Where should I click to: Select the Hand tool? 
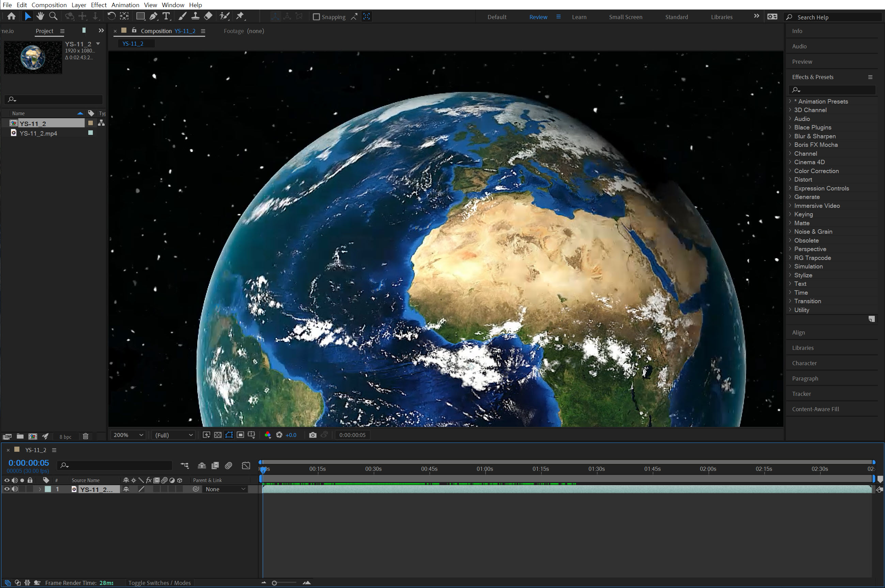(x=40, y=16)
